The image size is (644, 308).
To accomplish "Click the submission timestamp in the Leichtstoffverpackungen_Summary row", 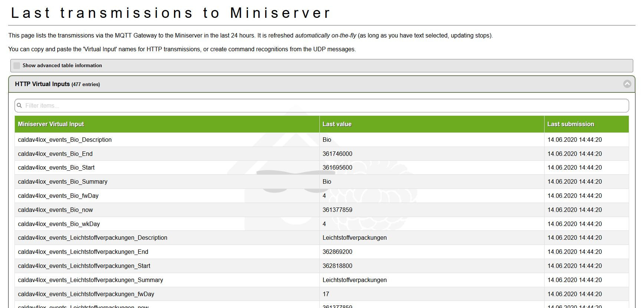I will (575, 280).
